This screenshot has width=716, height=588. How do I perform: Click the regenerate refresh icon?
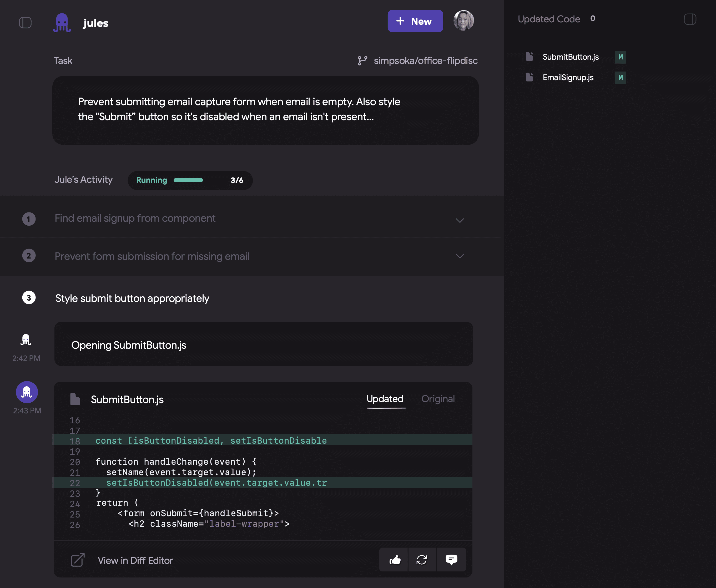coord(422,560)
